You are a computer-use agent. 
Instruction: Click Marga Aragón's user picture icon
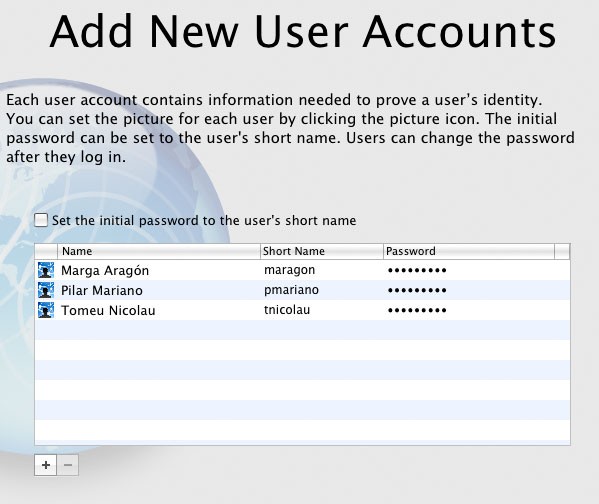point(46,270)
